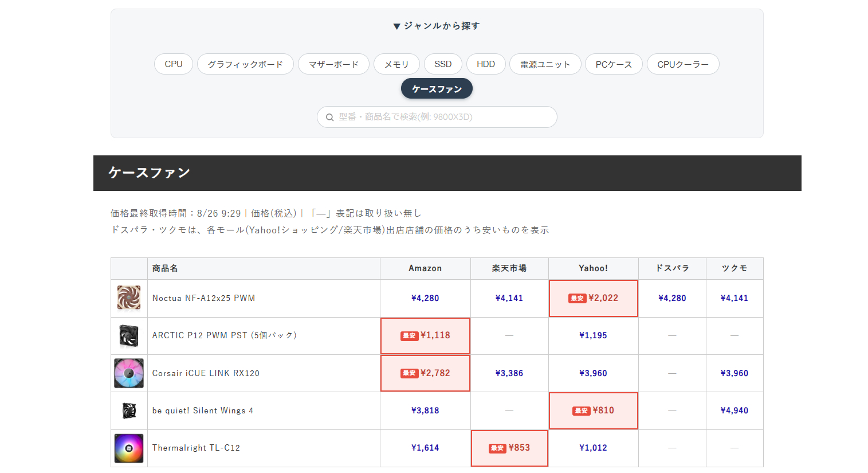Open Corsair 楽天市場 price ¥3,386
This screenshot has height=473, width=868.
coord(509,373)
